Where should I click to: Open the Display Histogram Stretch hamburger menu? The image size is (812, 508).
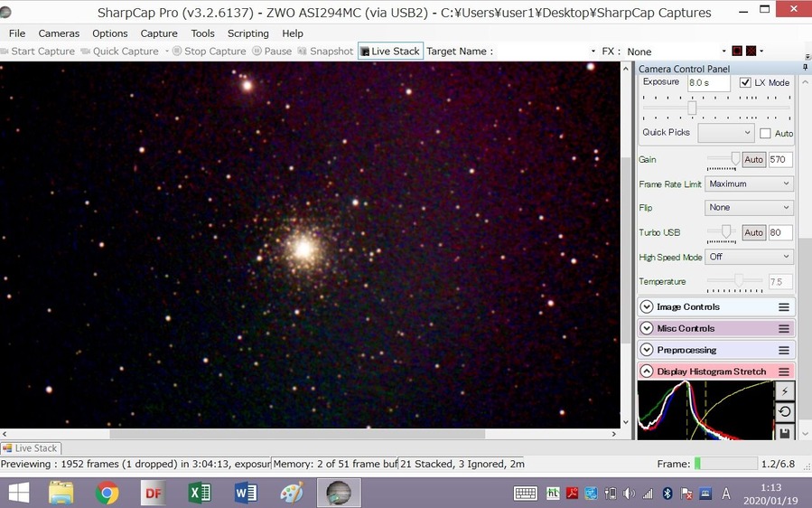pyautogui.click(x=783, y=372)
